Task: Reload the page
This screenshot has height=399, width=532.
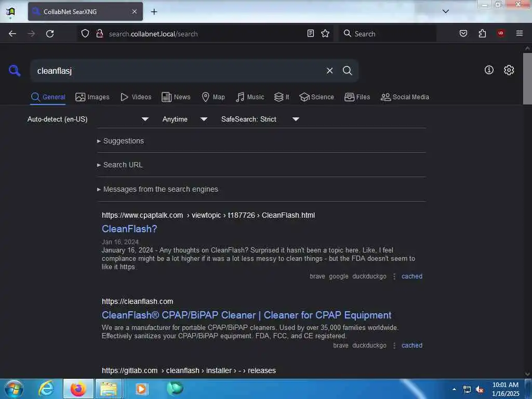Action: (x=50, y=34)
